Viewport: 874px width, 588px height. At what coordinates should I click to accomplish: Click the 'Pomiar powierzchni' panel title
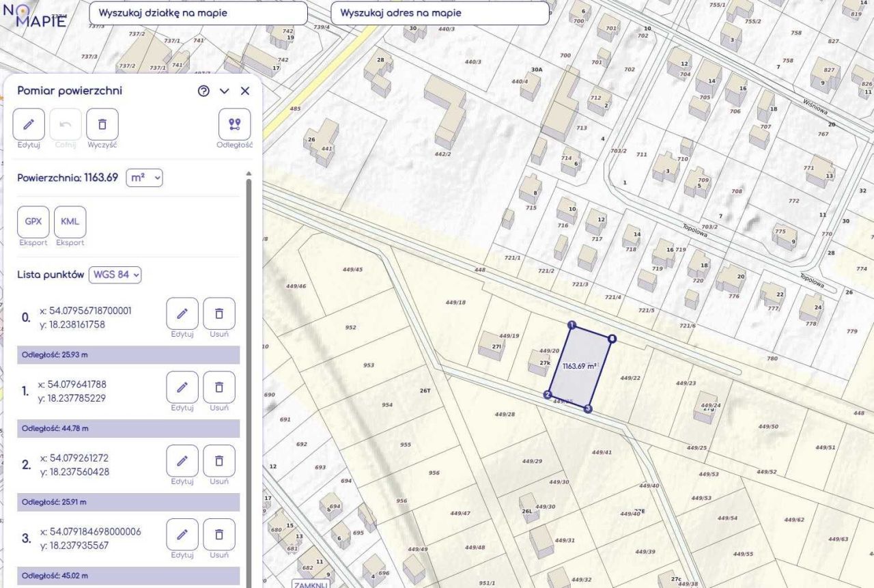click(x=70, y=91)
